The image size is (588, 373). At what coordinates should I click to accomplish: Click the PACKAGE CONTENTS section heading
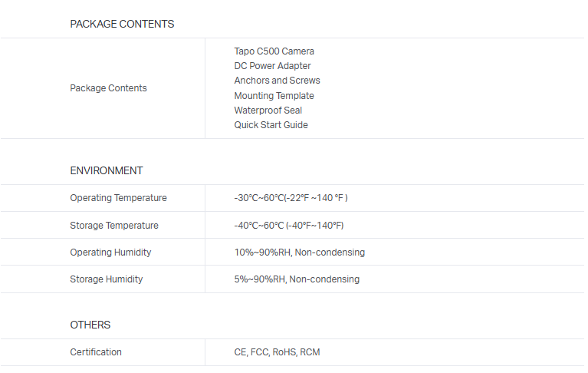point(122,24)
